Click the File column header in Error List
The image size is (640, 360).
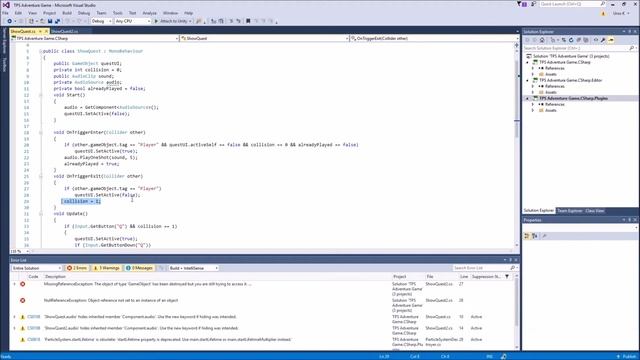pos(430,277)
